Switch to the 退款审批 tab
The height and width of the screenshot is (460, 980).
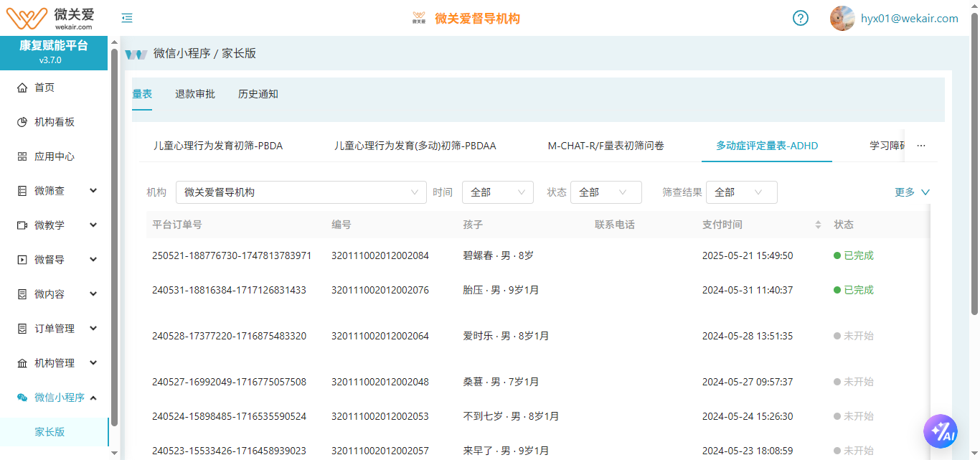195,94
